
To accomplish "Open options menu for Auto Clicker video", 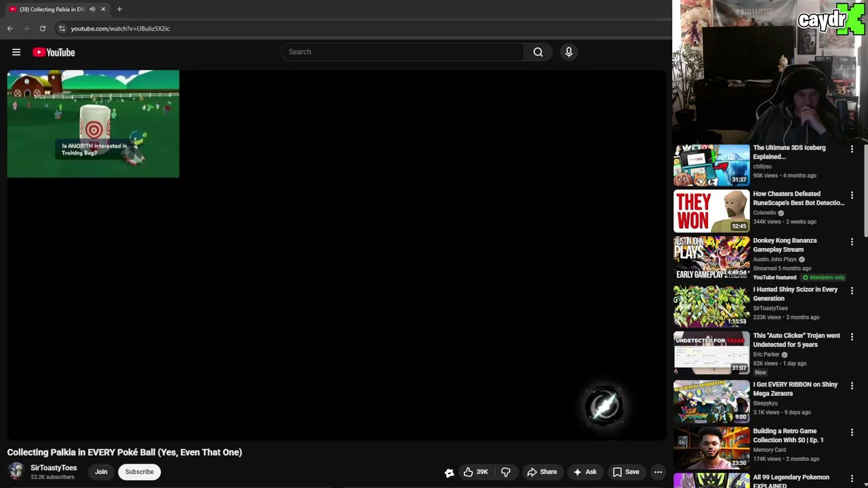I will 852,336.
